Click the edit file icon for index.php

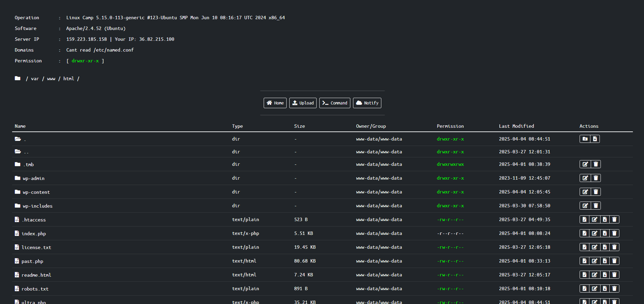pos(584,233)
